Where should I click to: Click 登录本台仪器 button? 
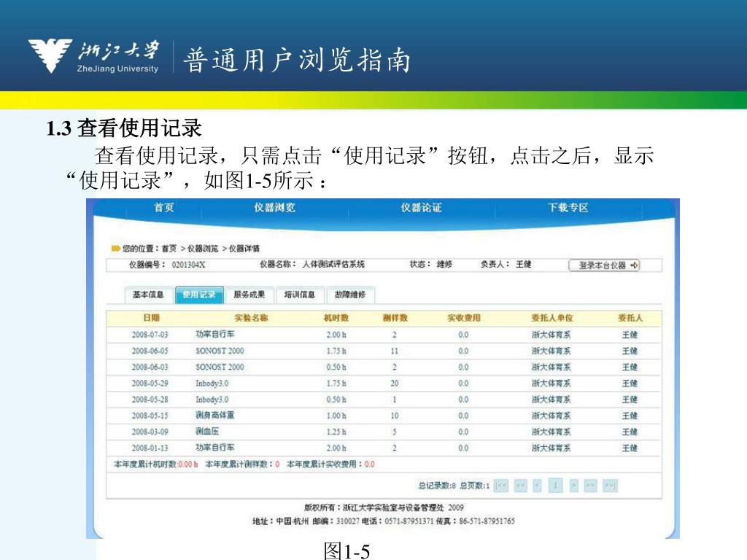coord(605,265)
